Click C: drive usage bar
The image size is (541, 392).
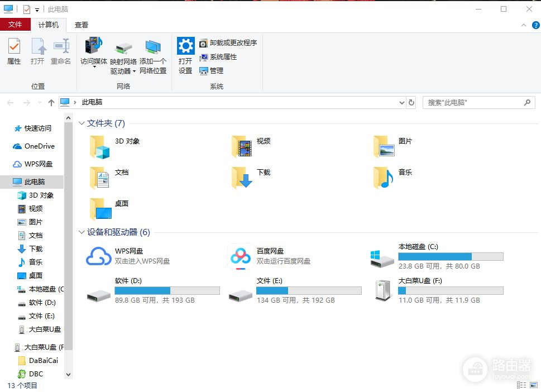click(x=451, y=256)
